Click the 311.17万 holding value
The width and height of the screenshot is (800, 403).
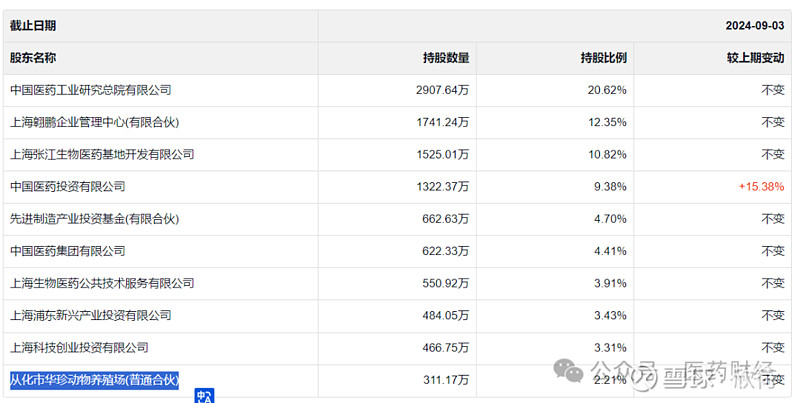pyautogui.click(x=446, y=380)
